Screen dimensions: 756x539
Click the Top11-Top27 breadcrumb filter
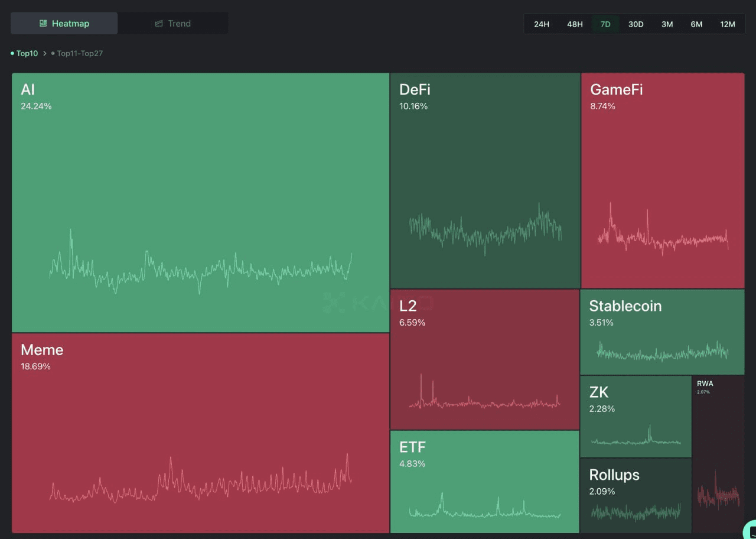coord(77,53)
